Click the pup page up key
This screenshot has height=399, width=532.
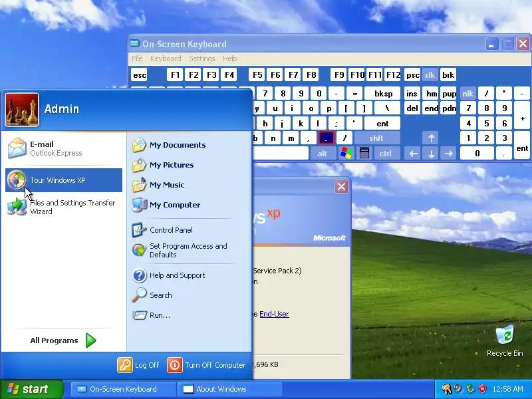tap(449, 94)
